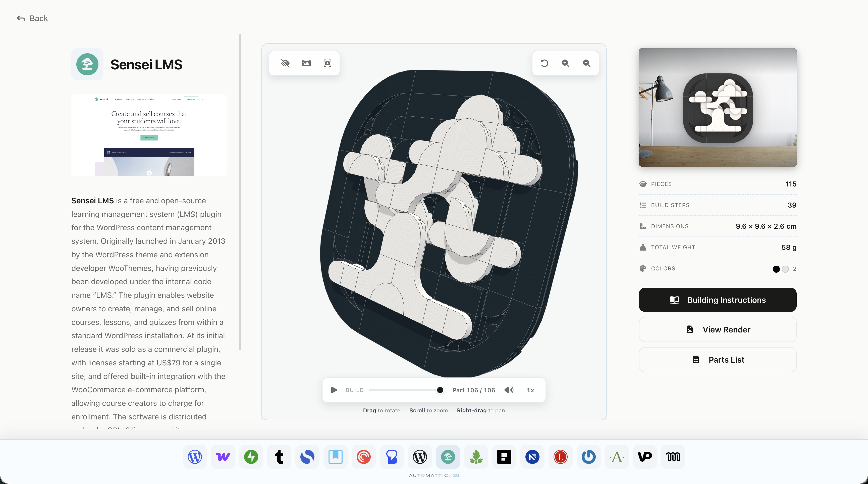Click the white color swatch
The image size is (868, 484).
(785, 269)
